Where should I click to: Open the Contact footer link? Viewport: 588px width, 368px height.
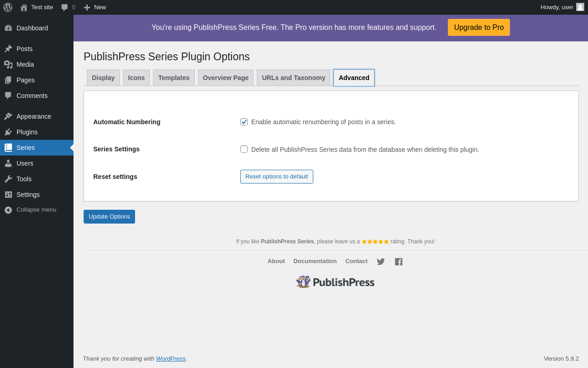356,261
